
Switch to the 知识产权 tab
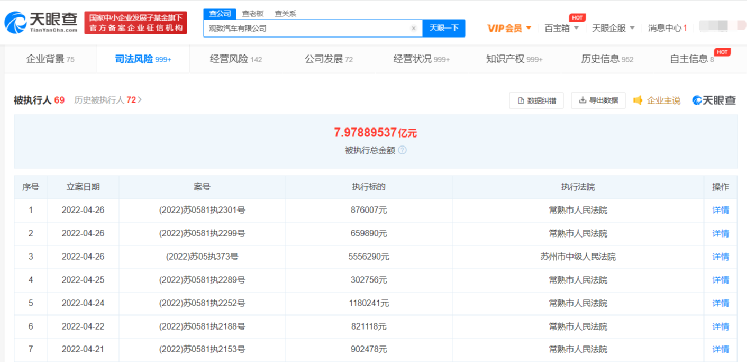coord(514,59)
